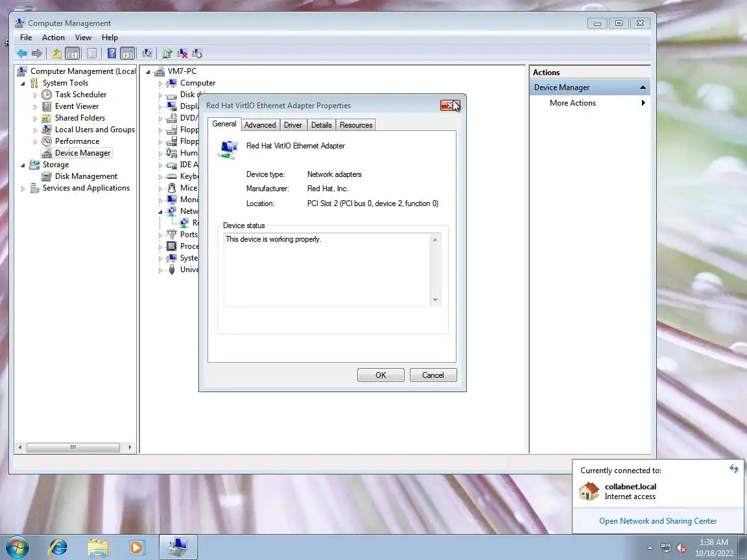Expand the Shared Folders node
The width and height of the screenshot is (747, 560).
pos(35,118)
